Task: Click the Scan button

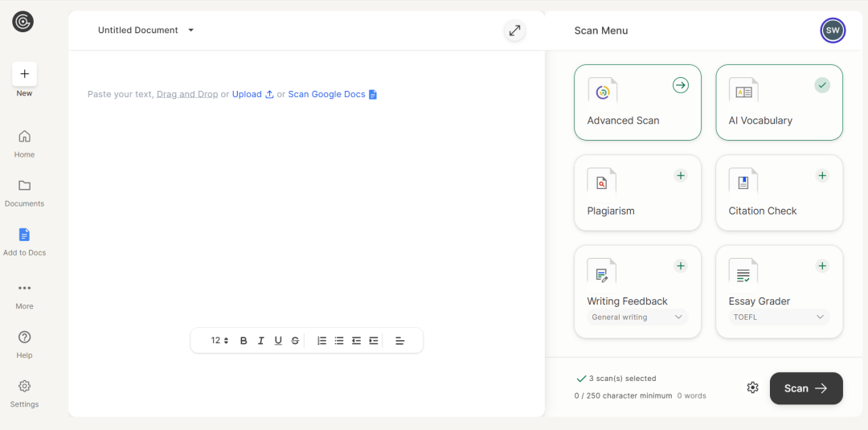Action: pos(805,388)
